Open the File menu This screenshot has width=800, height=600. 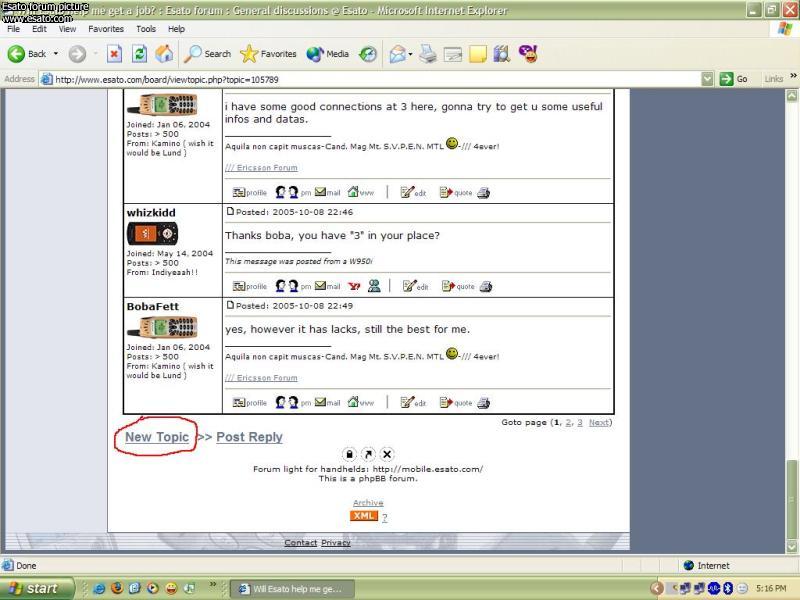coord(13,29)
